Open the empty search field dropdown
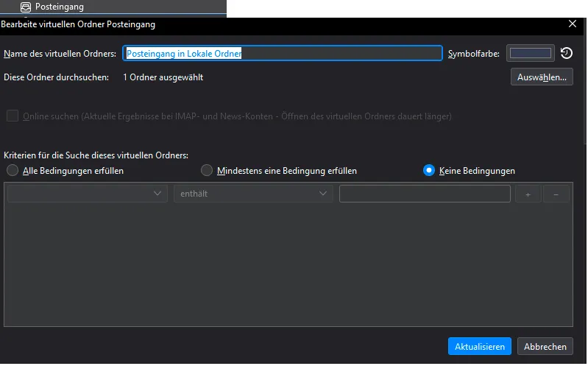This screenshot has width=588, height=366. click(87, 194)
